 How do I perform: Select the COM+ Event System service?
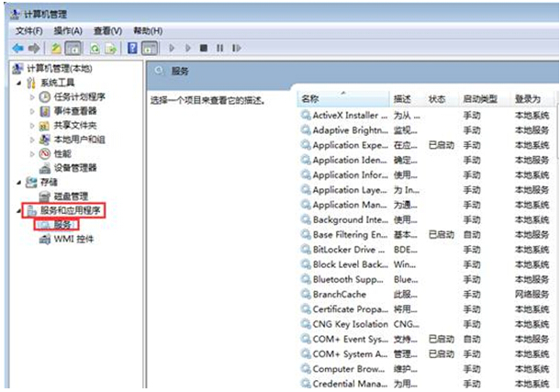425,339
